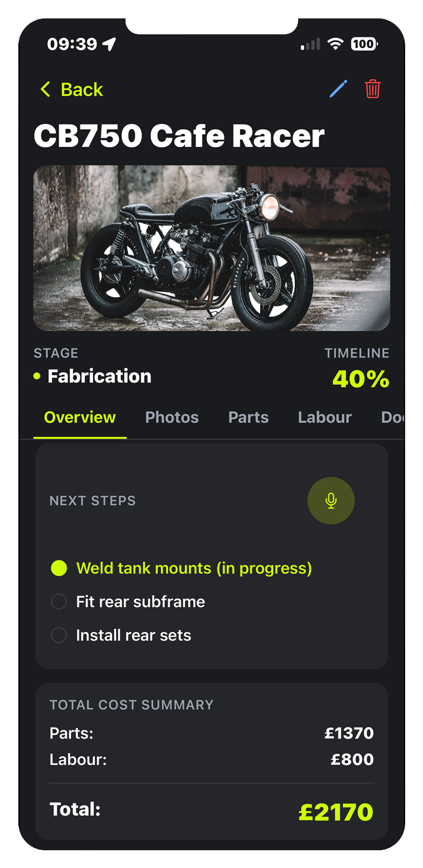The width and height of the screenshot is (423, 868).
Task: Tap the red trash delete icon
Action: coord(373,89)
